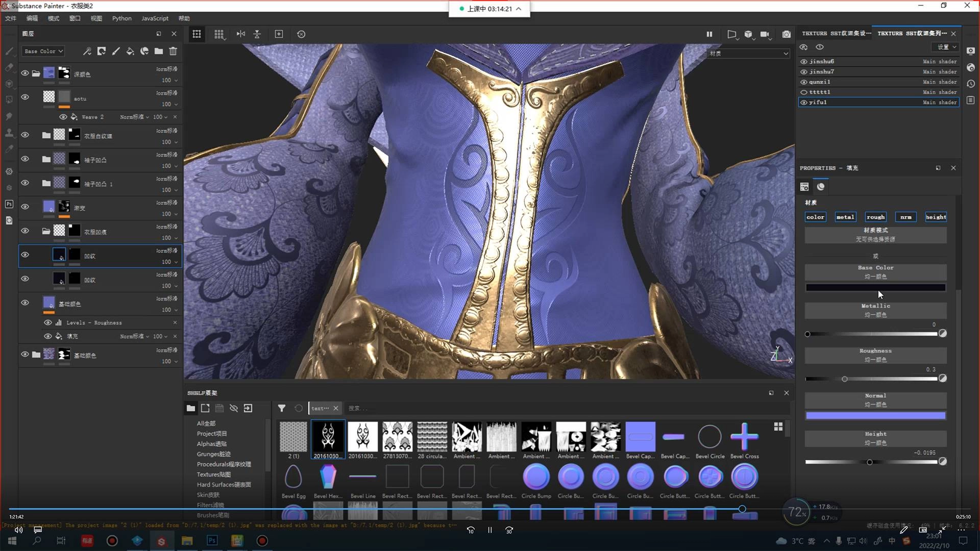
Task: Toggle shelf grid view size icon
Action: tap(778, 427)
